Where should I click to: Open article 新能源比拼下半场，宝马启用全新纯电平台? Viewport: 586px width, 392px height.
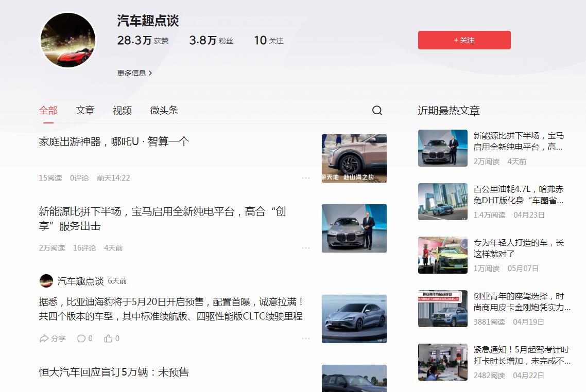pos(162,219)
